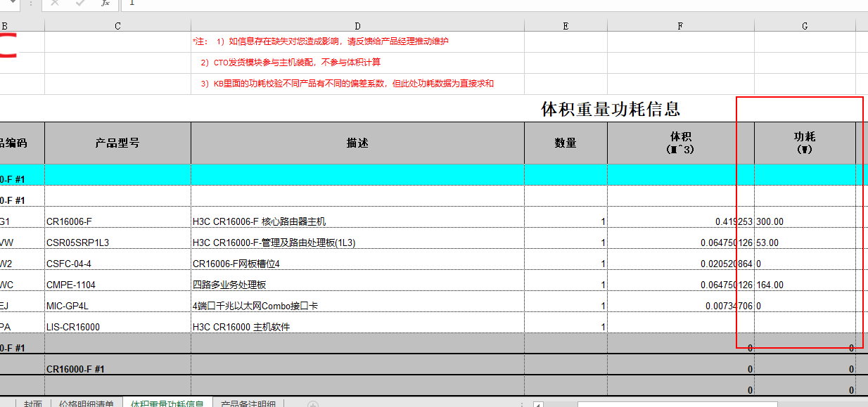Image resolution: width=868 pixels, height=407 pixels.
Task: Click the horizontal scrollbar thumb
Action: click(x=677, y=404)
